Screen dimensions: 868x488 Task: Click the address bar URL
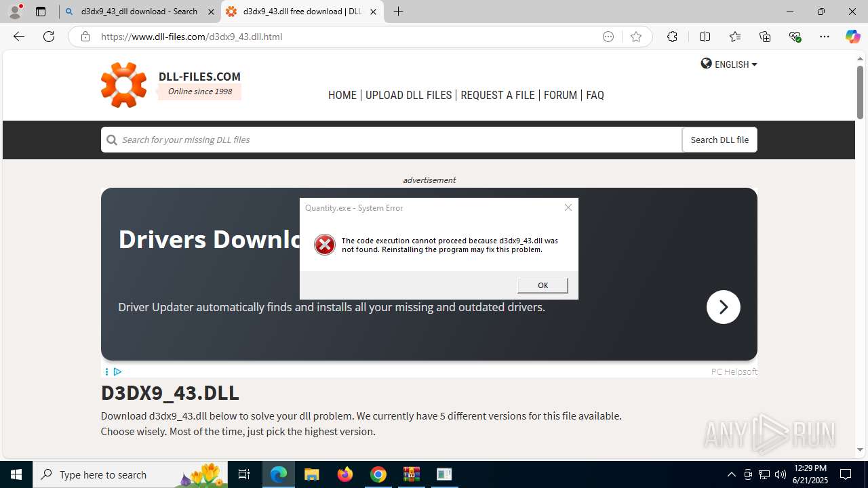click(192, 37)
